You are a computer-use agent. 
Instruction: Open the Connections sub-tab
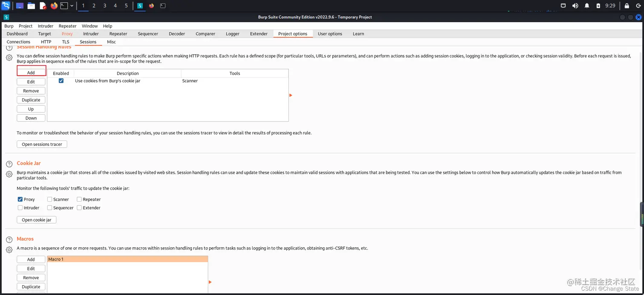coord(19,42)
